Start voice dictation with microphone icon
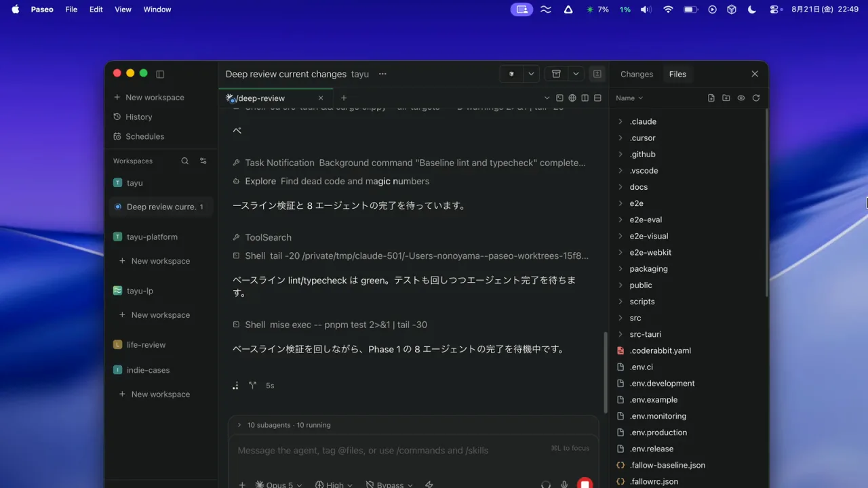 pos(564,485)
